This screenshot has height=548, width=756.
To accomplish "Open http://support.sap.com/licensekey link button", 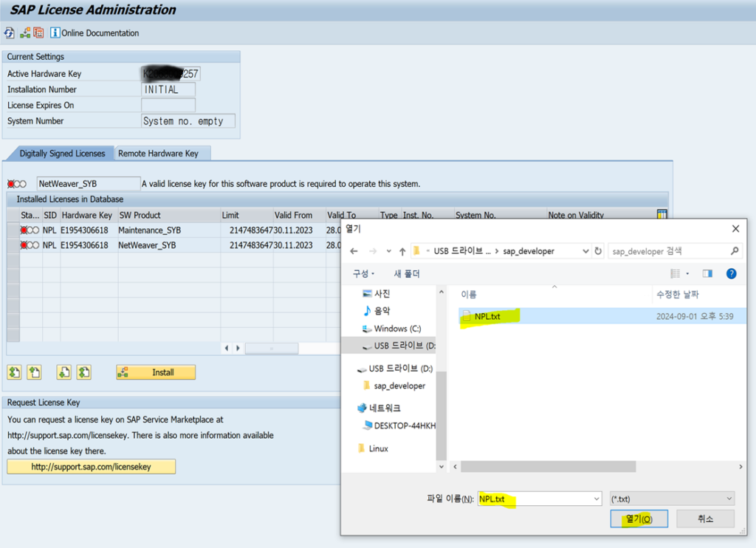I will (91, 467).
